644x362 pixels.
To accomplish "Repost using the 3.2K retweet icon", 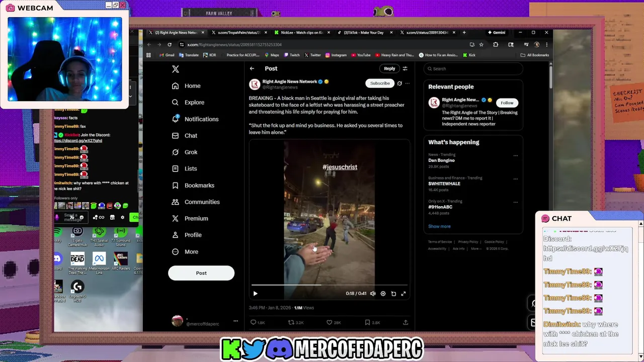I will (296, 322).
